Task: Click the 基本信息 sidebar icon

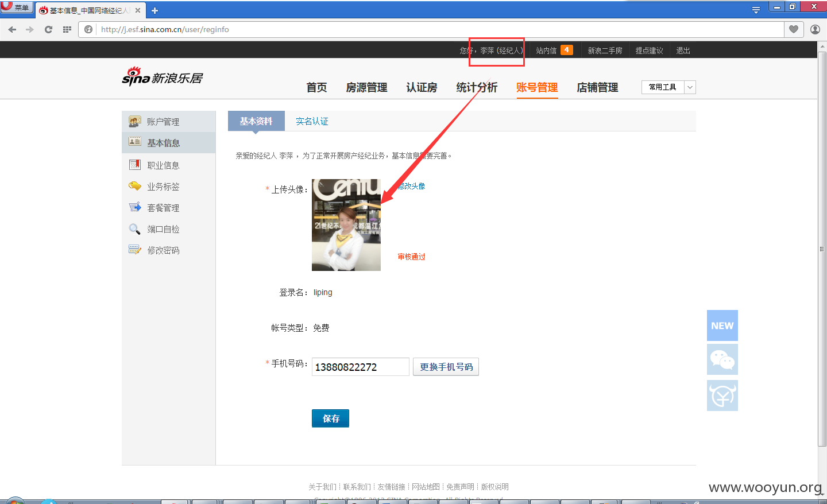Action: pyautogui.click(x=135, y=141)
